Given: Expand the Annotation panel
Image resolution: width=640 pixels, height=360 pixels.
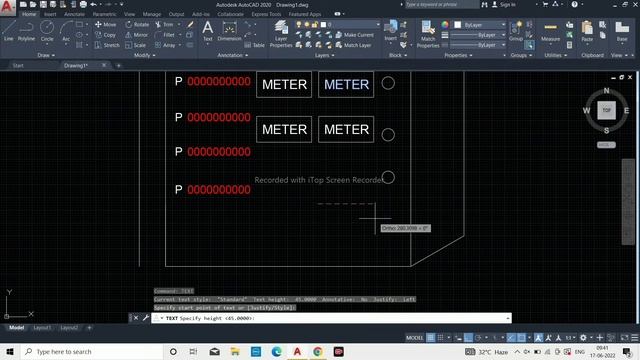Looking at the screenshot, I should coord(233,55).
